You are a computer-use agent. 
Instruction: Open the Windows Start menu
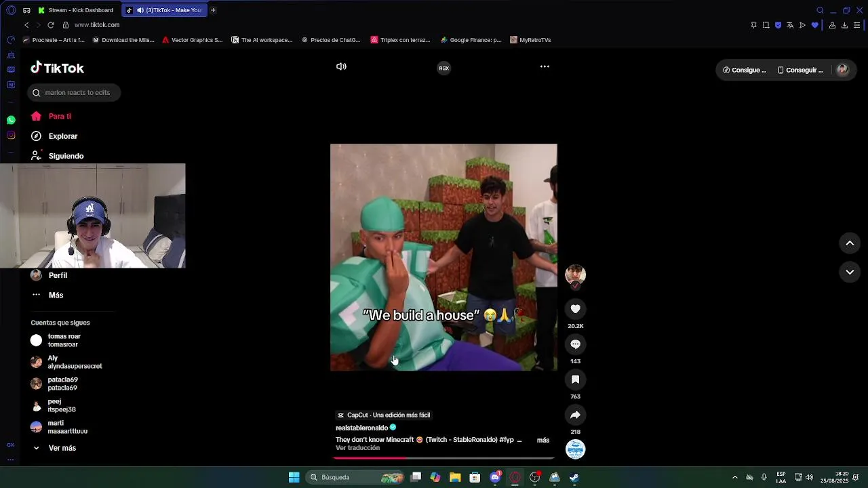point(294,477)
